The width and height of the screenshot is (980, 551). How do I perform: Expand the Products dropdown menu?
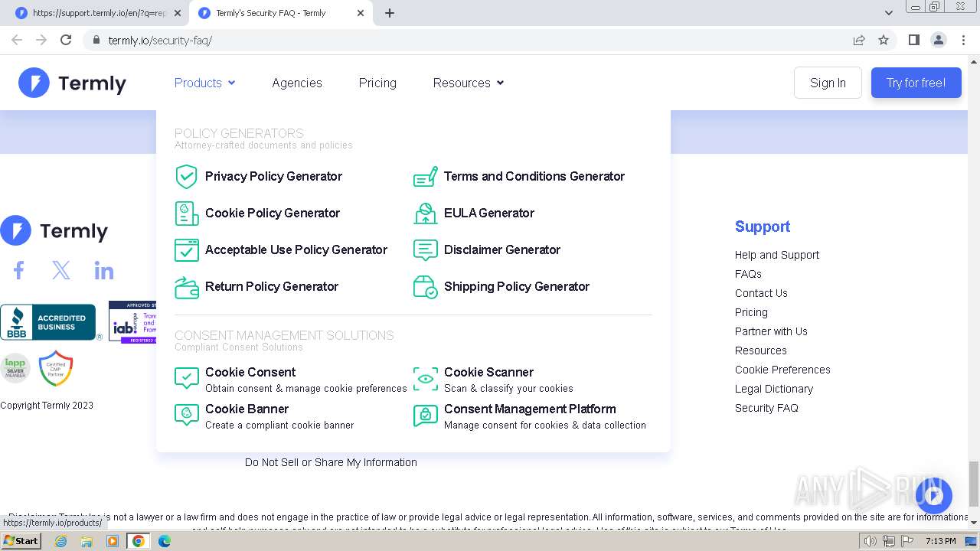[204, 83]
